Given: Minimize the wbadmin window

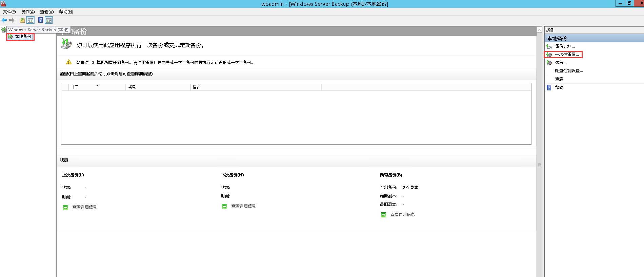Looking at the screenshot, I should click(x=620, y=3).
